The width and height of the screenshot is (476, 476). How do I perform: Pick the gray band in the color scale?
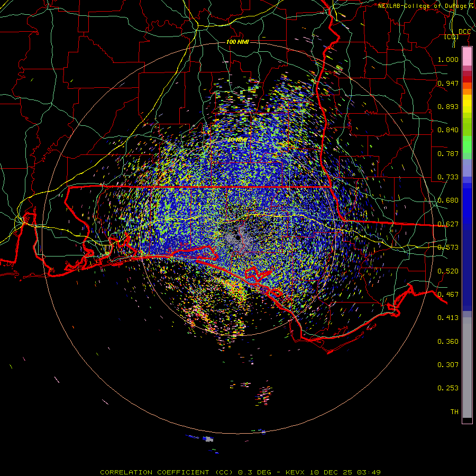467,368
